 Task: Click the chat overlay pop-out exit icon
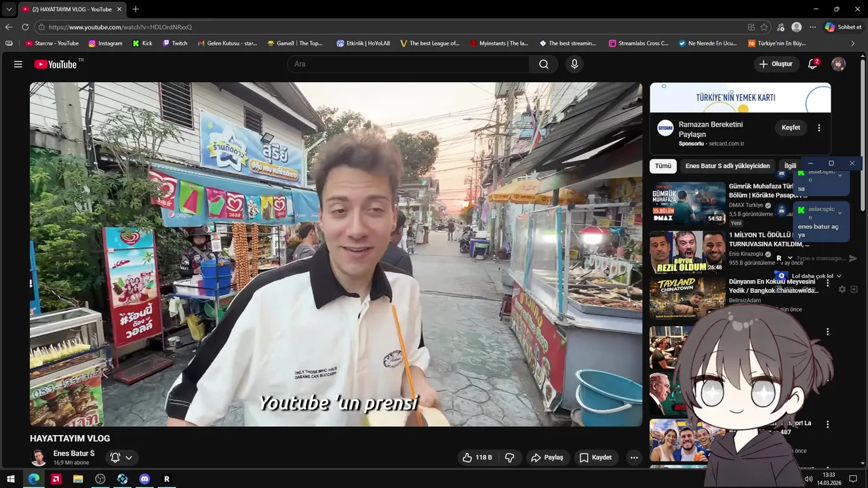(x=854, y=289)
